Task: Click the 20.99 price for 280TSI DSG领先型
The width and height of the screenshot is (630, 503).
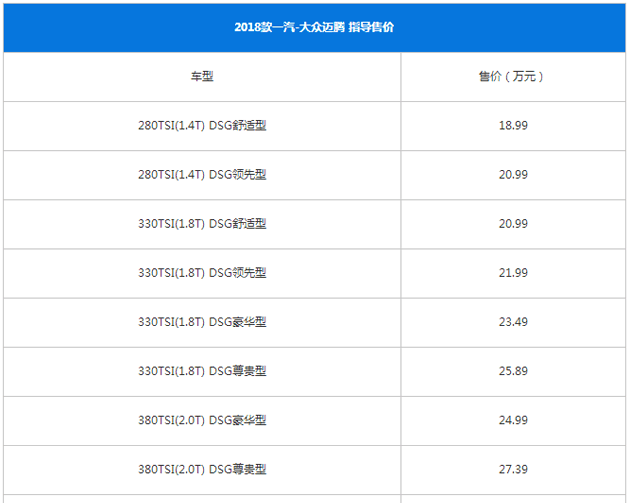Action: [513, 174]
